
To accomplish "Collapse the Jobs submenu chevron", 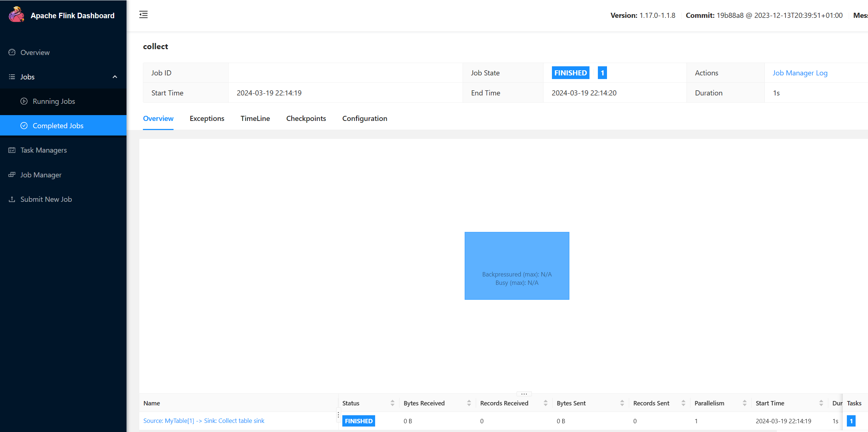I will pos(115,77).
